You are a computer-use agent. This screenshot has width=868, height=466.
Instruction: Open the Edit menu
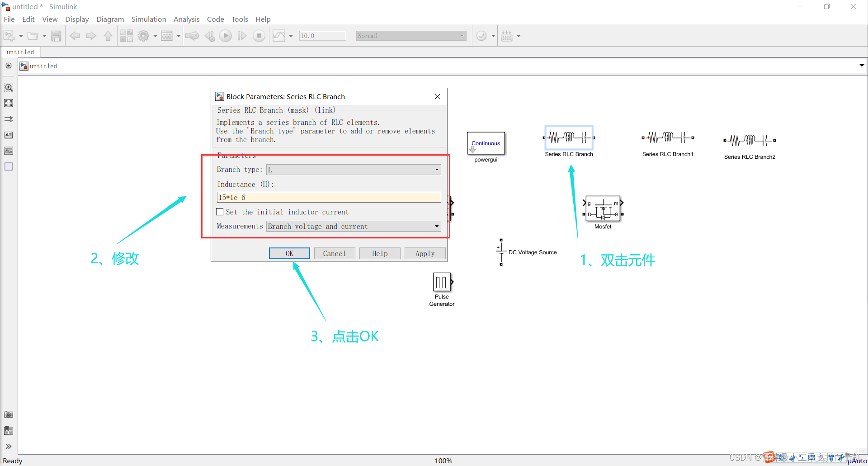click(28, 19)
